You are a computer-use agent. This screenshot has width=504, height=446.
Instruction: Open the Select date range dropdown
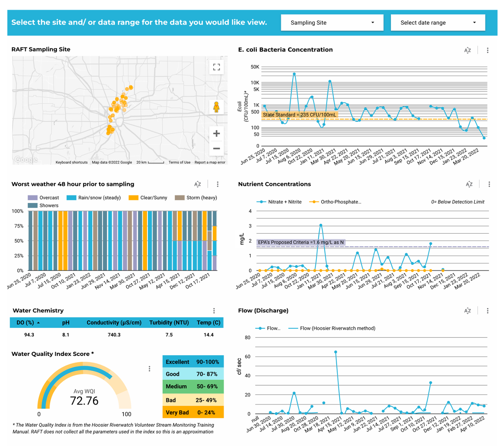click(x=438, y=23)
